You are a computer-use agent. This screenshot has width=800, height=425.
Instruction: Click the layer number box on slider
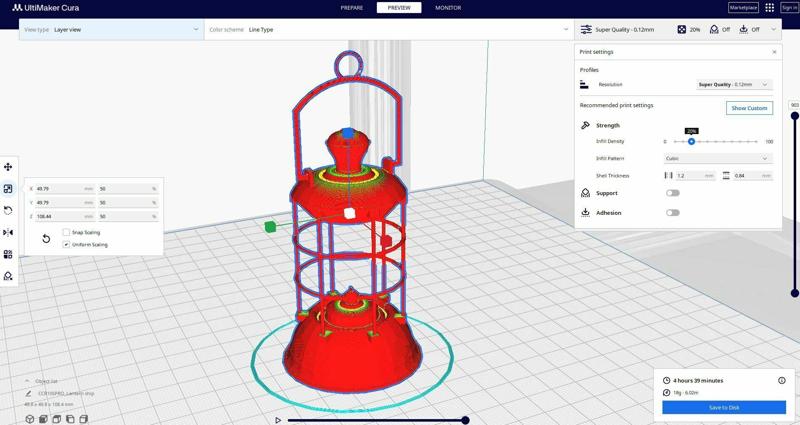(x=794, y=105)
